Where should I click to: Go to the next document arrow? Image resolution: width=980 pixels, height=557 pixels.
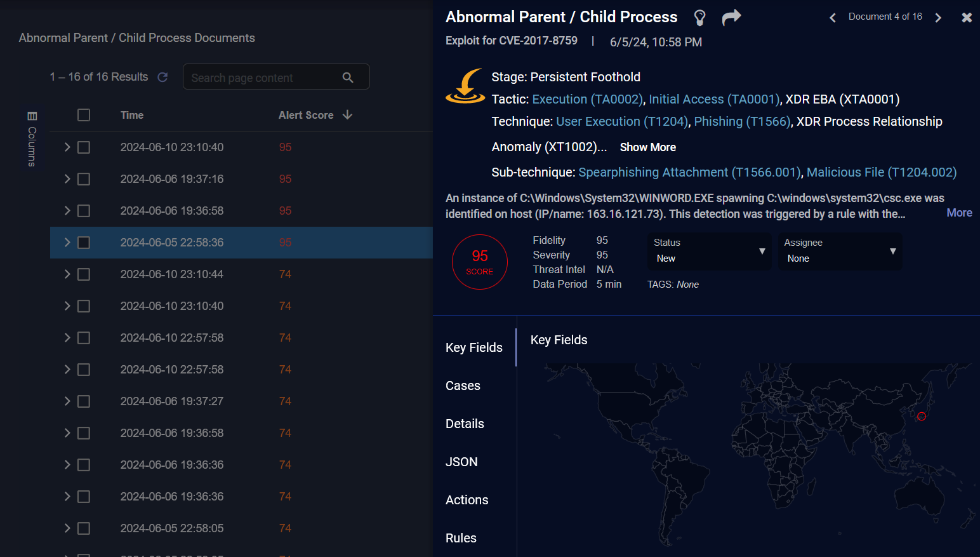click(x=938, y=18)
